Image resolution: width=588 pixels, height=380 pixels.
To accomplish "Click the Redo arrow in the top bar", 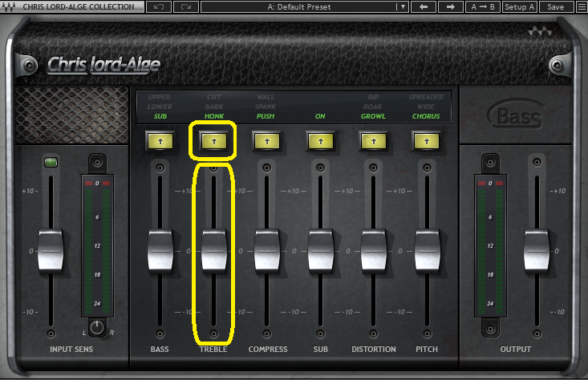I will [186, 7].
